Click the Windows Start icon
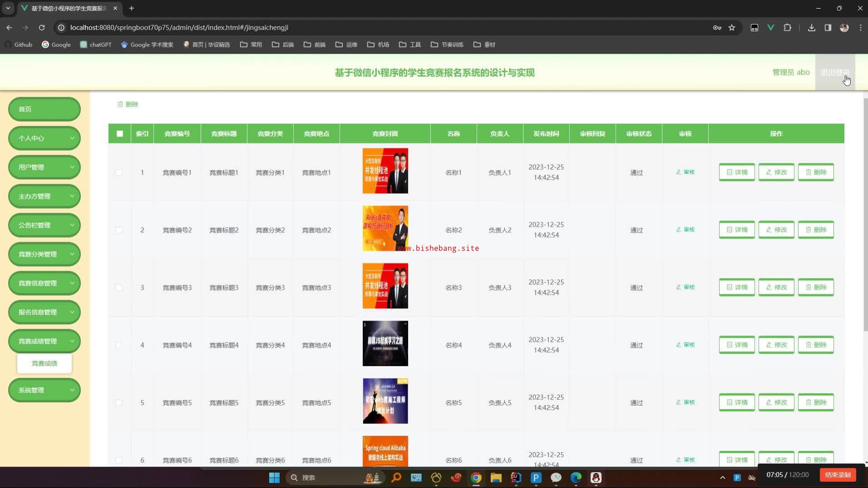The height and width of the screenshot is (488, 868). point(274,478)
